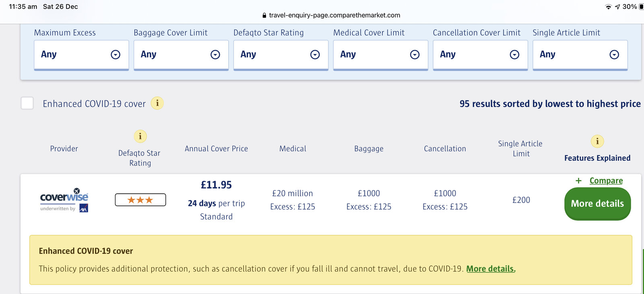
Task: Expand the Cancellation Cover Limit dropdown
Action: coord(480,55)
